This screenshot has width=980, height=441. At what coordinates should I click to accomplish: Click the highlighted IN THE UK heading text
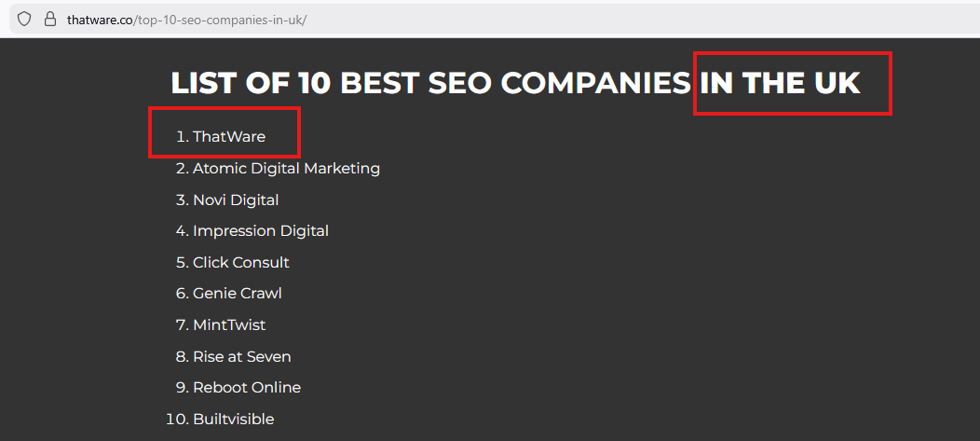(781, 83)
